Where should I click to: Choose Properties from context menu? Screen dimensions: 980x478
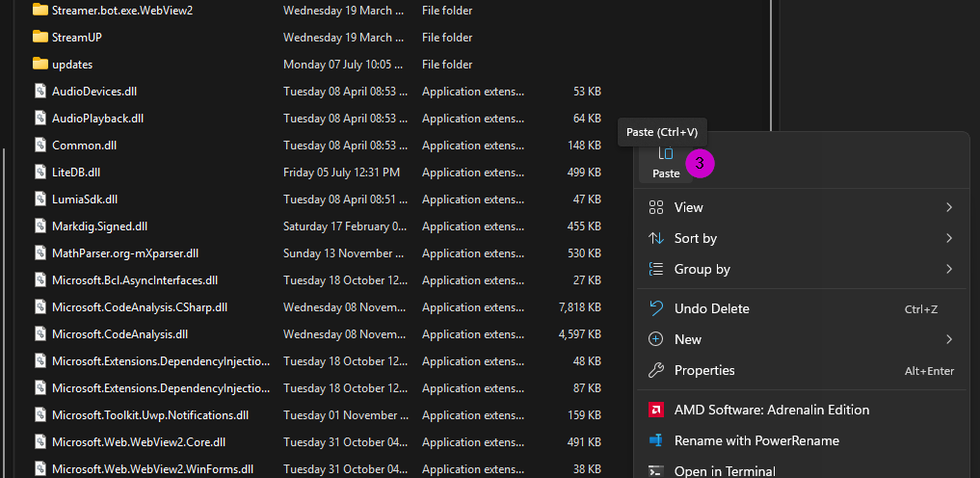[704, 370]
